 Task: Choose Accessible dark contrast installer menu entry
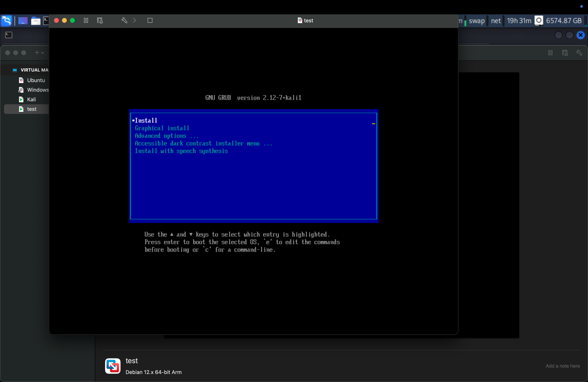[204, 143]
